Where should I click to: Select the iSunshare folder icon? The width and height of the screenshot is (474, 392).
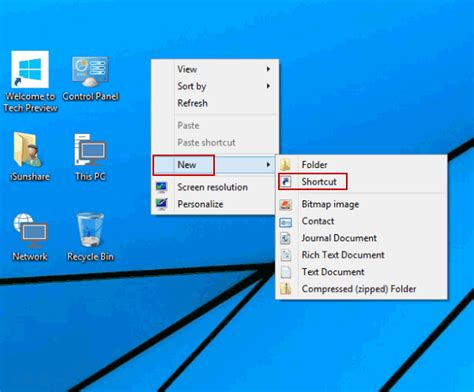pos(28,150)
